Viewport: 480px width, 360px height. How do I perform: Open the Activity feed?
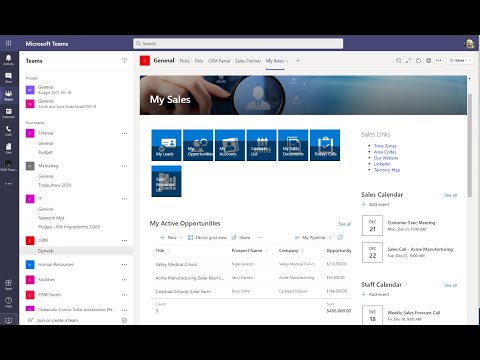(x=9, y=60)
